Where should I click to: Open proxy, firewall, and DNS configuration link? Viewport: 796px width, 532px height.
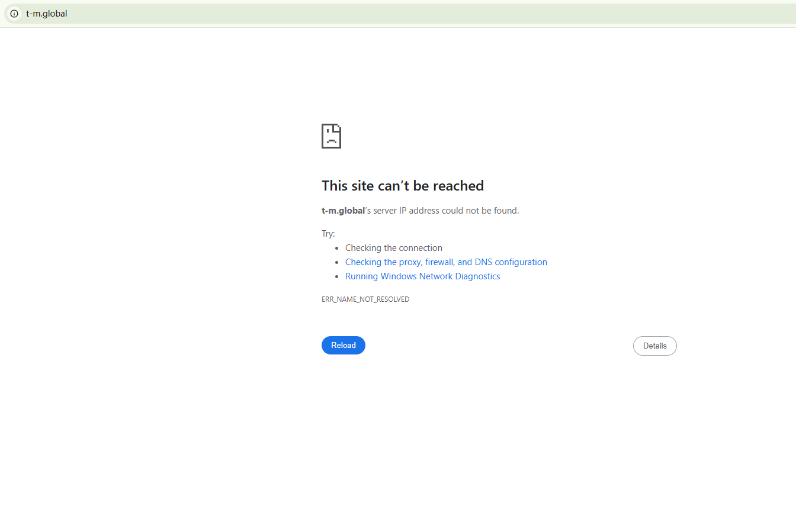446,262
